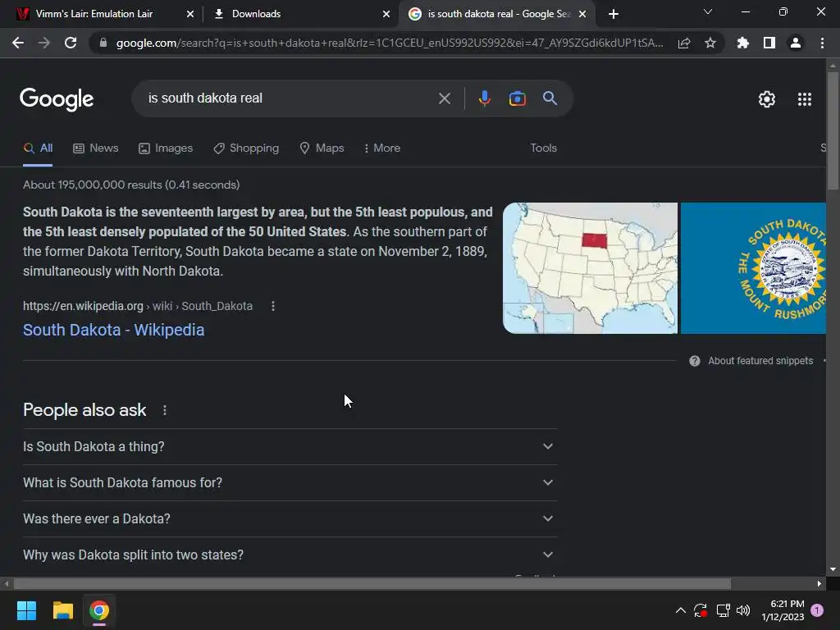Open a new tab with the plus button
840x630 pixels.
(614, 14)
